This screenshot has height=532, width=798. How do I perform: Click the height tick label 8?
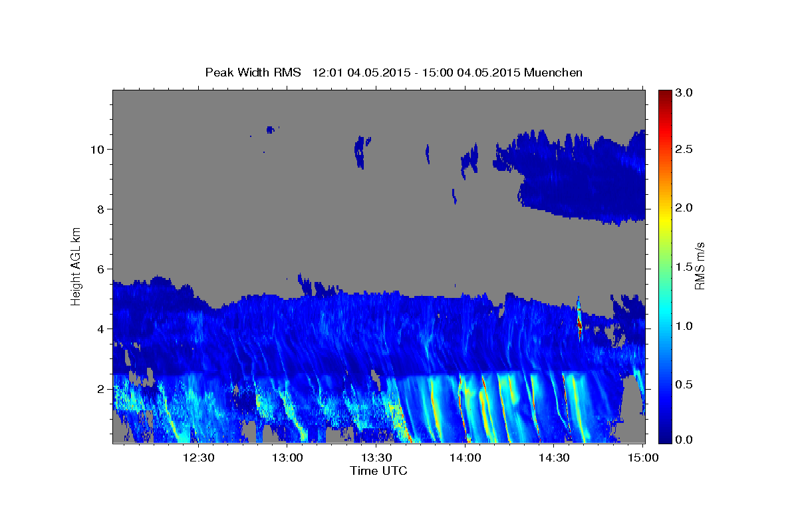click(x=101, y=209)
